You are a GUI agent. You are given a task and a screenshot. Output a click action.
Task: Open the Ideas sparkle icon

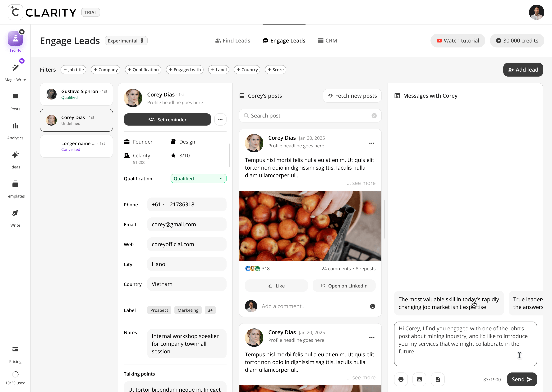click(15, 155)
